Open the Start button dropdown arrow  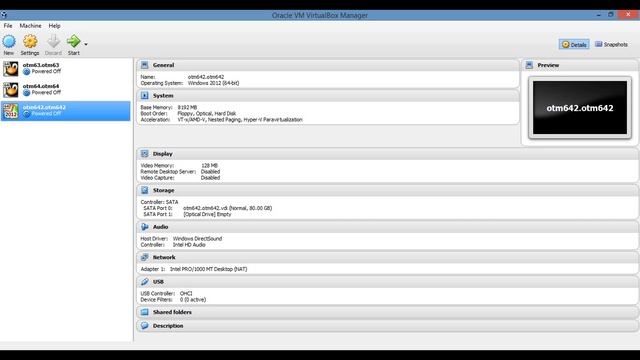coord(86,44)
